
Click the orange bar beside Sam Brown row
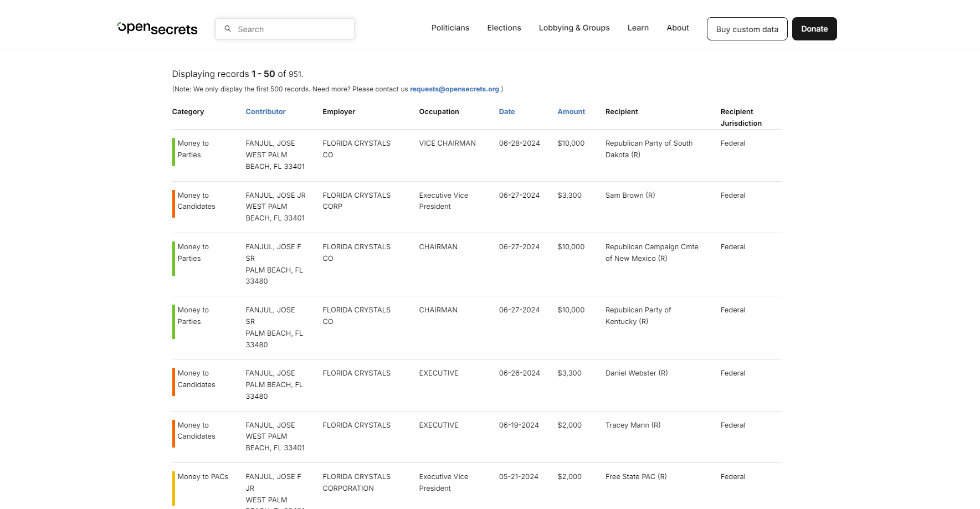point(173,204)
